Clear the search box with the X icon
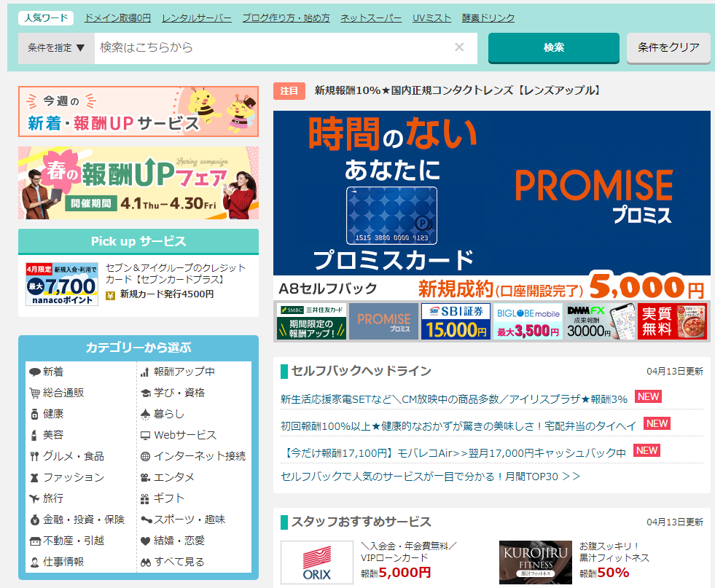The height and width of the screenshot is (588, 715). pos(459,47)
